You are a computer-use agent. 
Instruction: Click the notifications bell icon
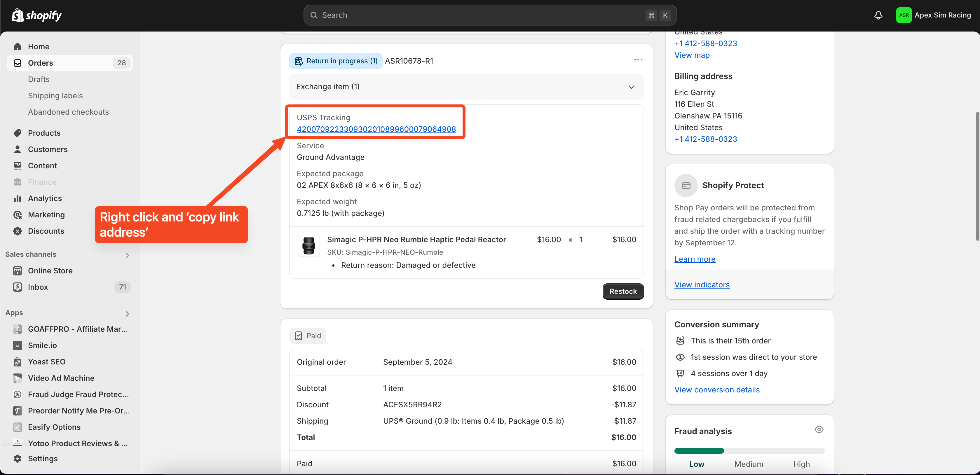click(x=878, y=15)
